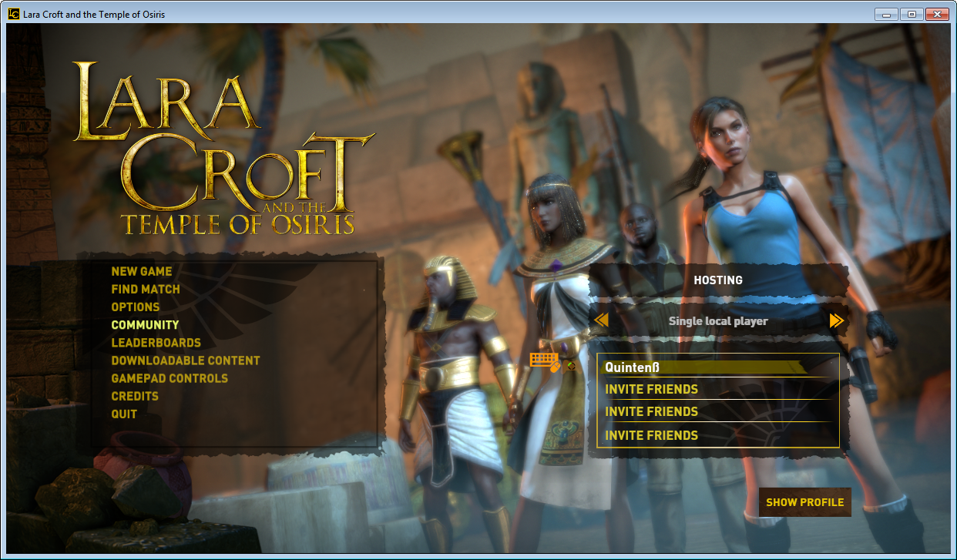Select Community menu item

click(x=145, y=324)
